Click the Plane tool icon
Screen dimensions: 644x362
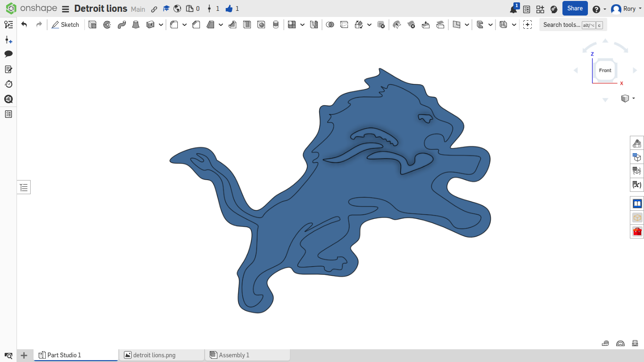pyautogui.click(x=456, y=25)
